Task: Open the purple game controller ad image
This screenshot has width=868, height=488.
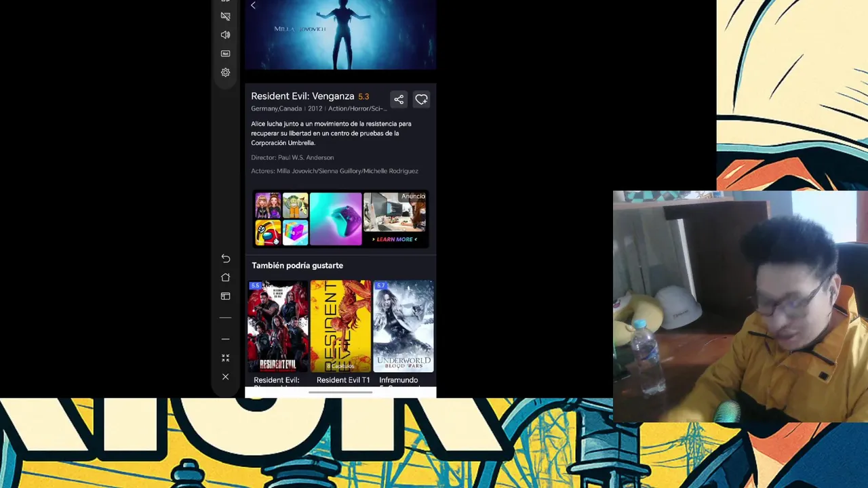Action: [336, 219]
